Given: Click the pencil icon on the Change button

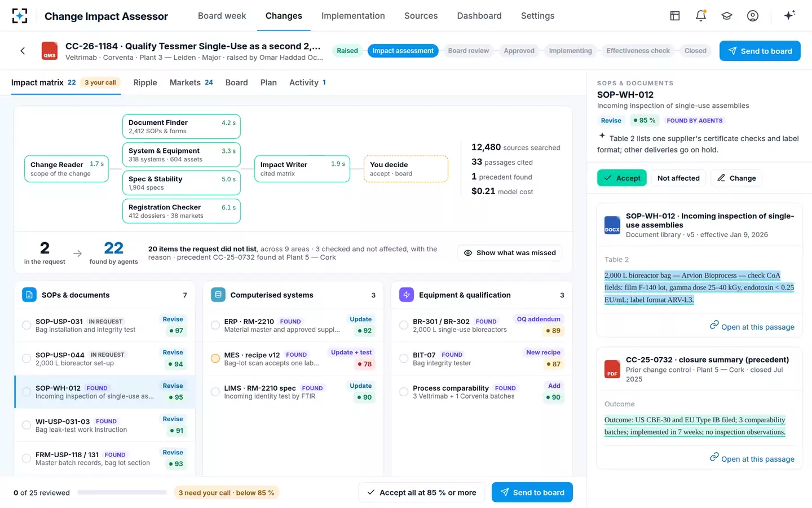Looking at the screenshot, I should tap(721, 178).
